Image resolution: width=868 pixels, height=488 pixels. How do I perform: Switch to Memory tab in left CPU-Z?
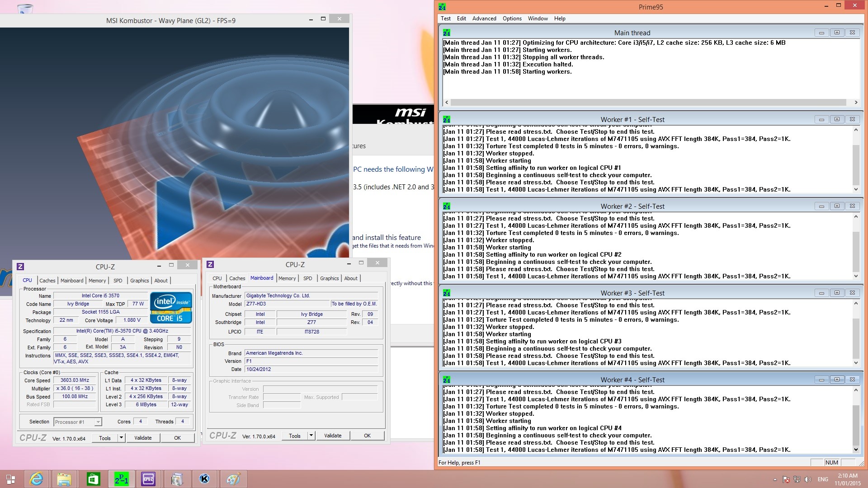(x=97, y=281)
